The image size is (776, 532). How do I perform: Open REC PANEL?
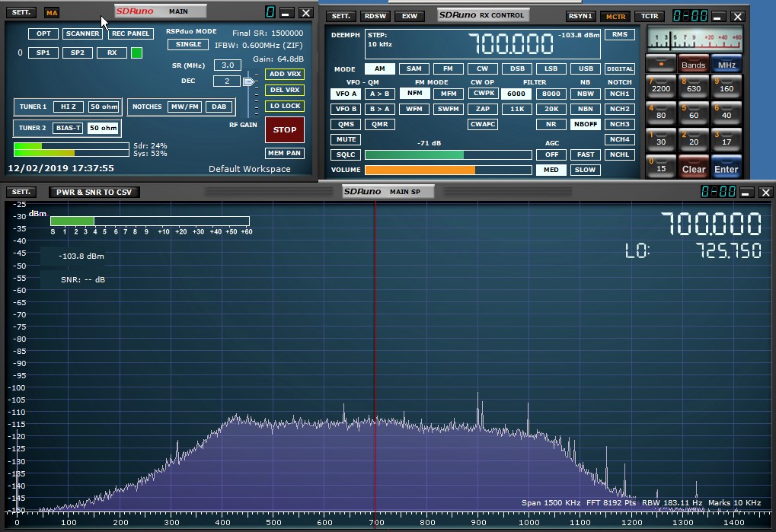(131, 33)
